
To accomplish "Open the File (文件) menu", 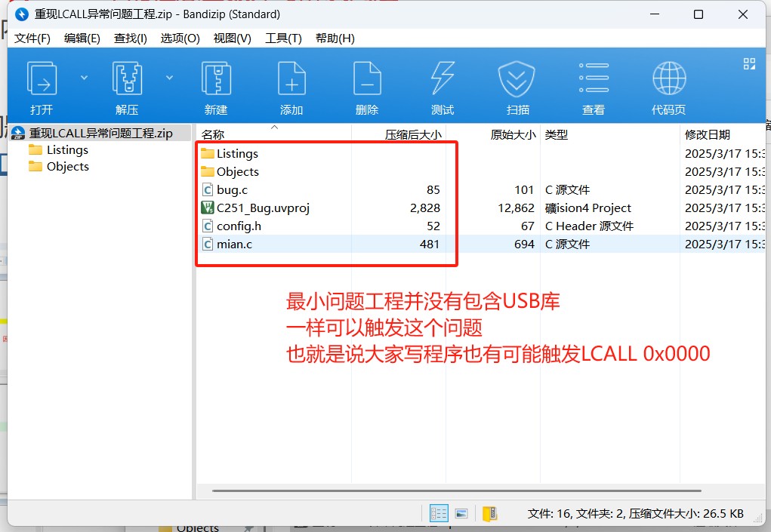I will (32, 38).
